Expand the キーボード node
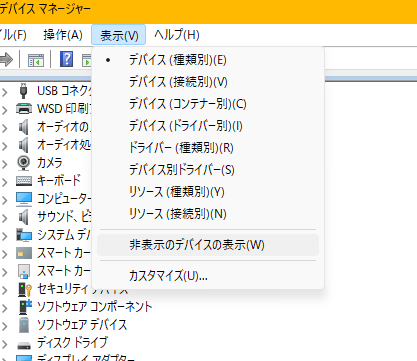 pyautogui.click(x=5, y=182)
